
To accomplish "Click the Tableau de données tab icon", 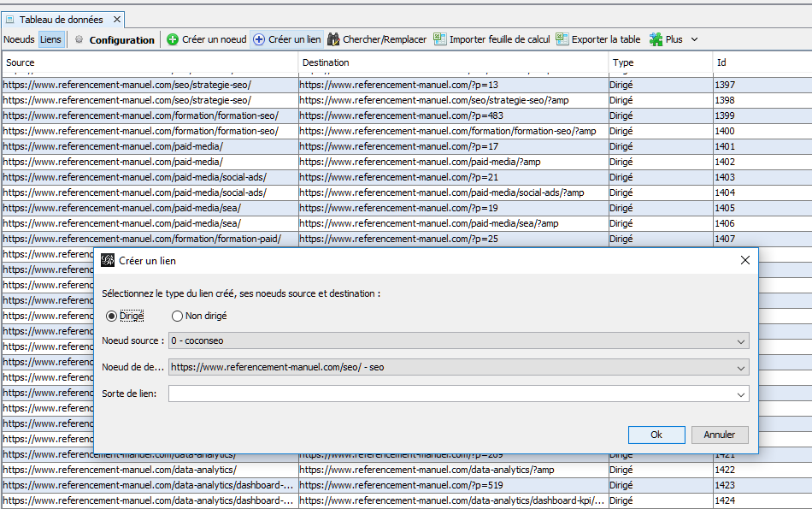I will [x=10, y=19].
